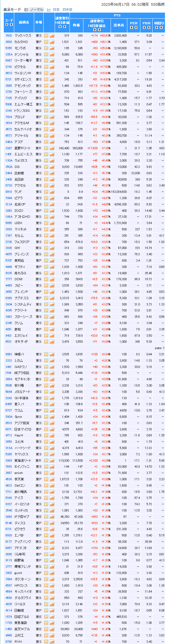Open the book icon for マックハウス
This screenshot has width=170, height=644.
click(x=46, y=36)
